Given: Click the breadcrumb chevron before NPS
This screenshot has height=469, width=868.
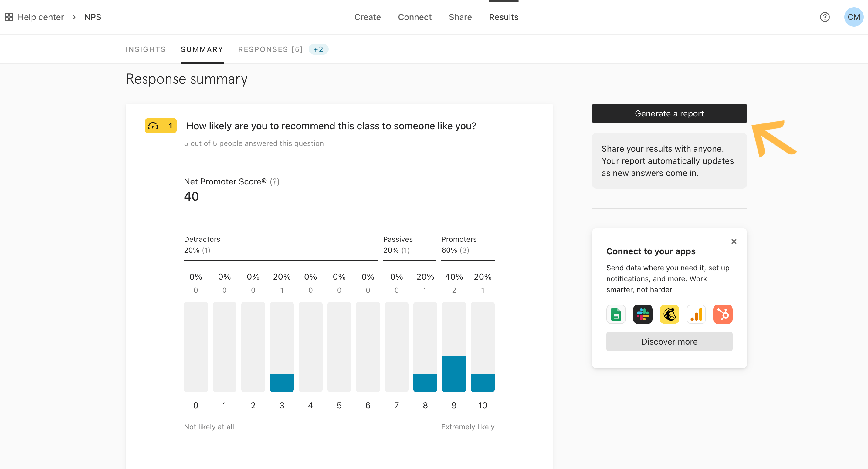Looking at the screenshot, I should (x=74, y=17).
